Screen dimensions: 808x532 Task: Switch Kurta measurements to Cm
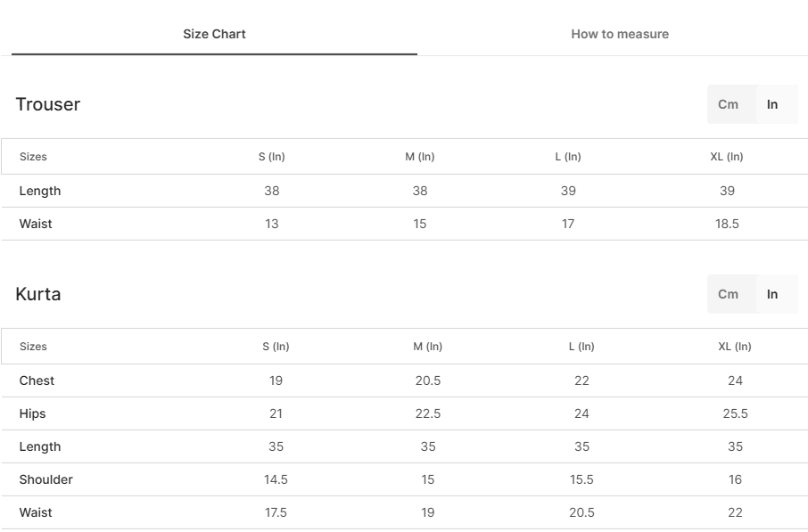[x=728, y=294]
